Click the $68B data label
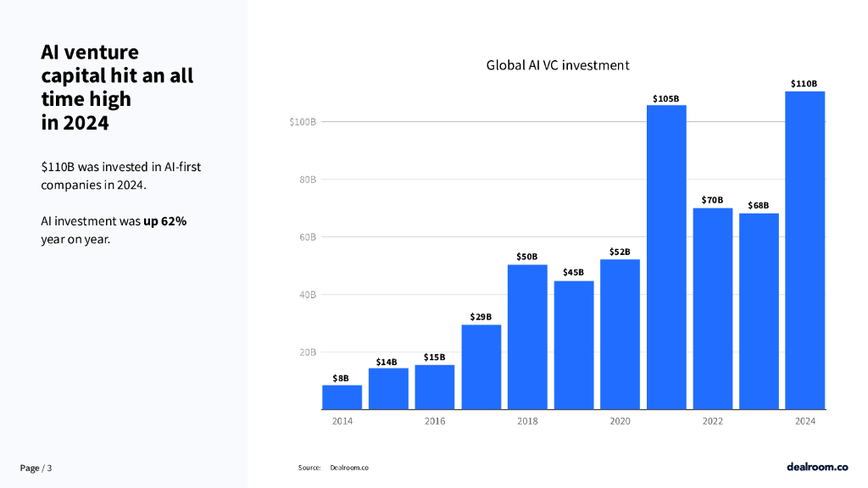Image resolution: width=868 pixels, height=488 pixels. pyautogui.click(x=758, y=206)
